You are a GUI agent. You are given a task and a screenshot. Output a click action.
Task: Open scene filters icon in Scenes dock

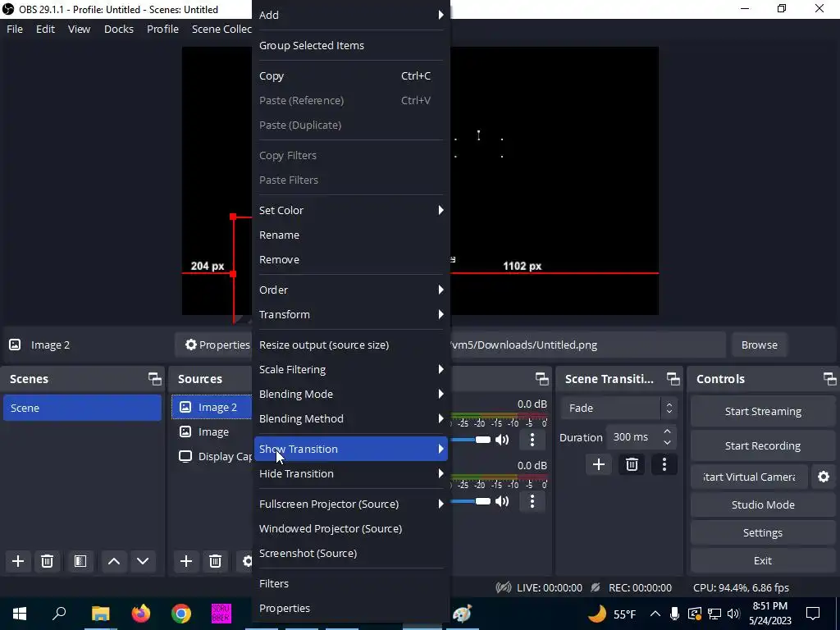(80, 561)
